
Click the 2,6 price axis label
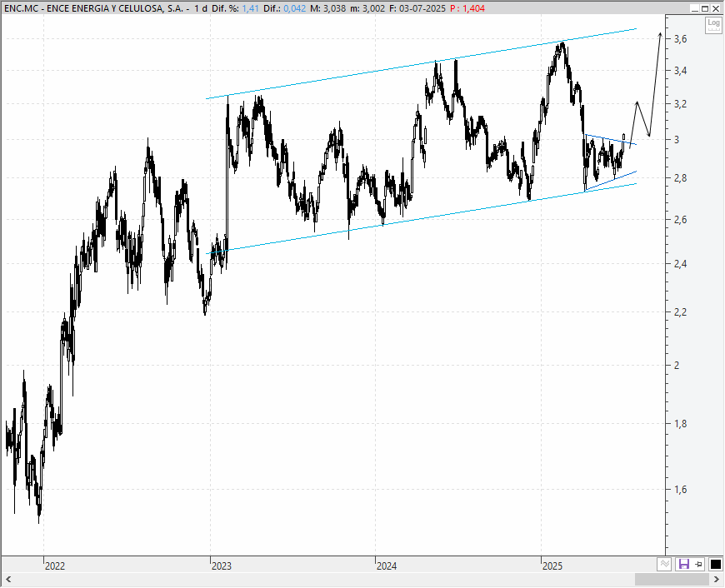tap(680, 220)
